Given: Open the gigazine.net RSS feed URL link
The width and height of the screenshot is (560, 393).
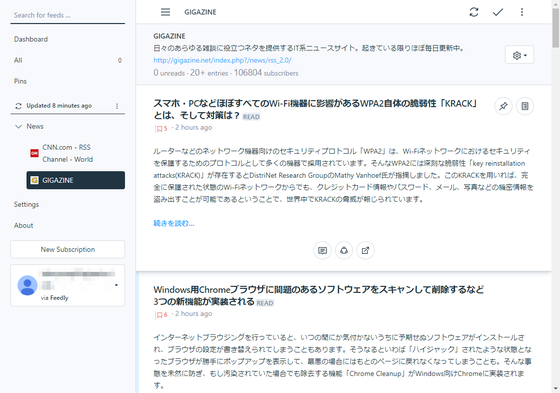Looking at the screenshot, I should [x=222, y=60].
